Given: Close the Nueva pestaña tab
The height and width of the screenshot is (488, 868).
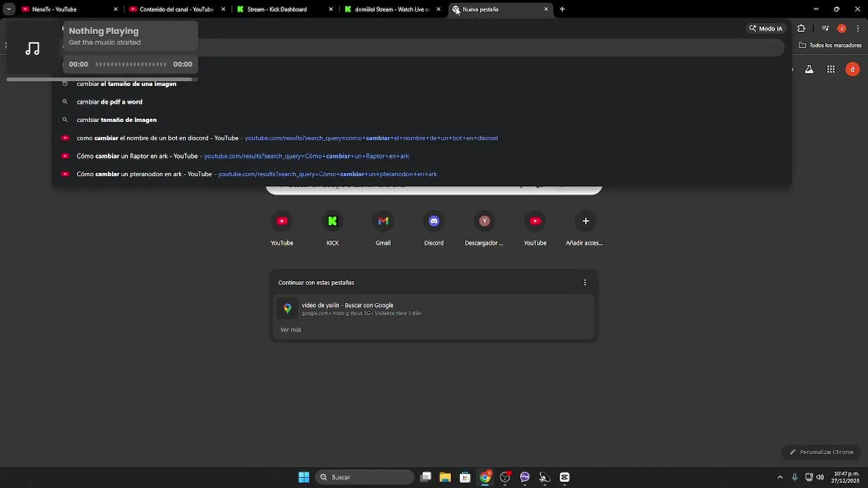Looking at the screenshot, I should (x=546, y=9).
